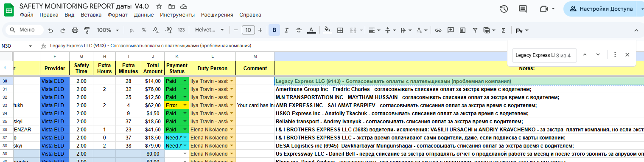Open the text color picker

pyautogui.click(x=311, y=30)
